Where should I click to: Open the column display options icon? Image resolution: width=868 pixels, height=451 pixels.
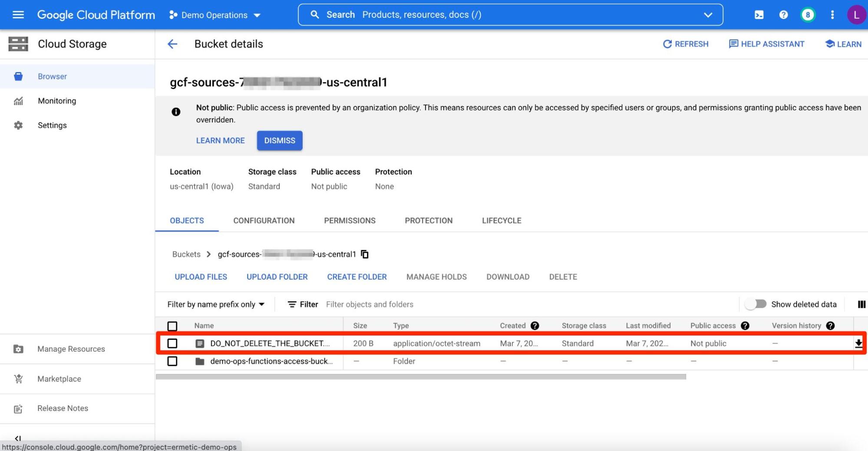tap(861, 304)
